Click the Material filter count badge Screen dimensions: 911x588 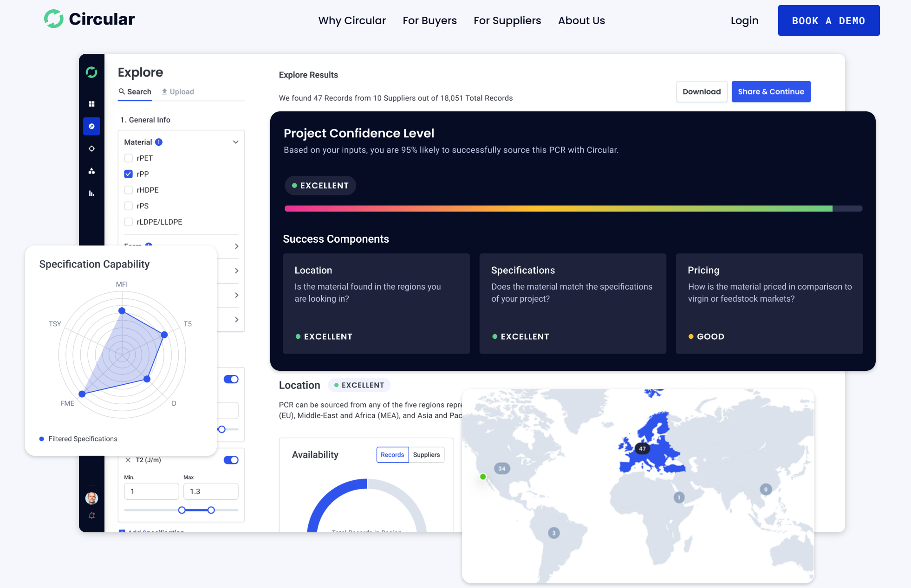tap(159, 142)
